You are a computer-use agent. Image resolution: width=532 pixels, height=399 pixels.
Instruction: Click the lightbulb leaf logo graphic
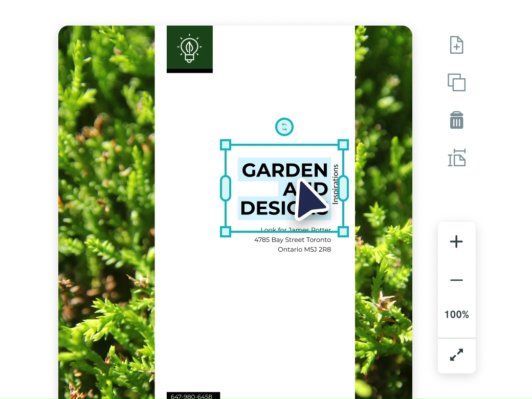(190, 48)
